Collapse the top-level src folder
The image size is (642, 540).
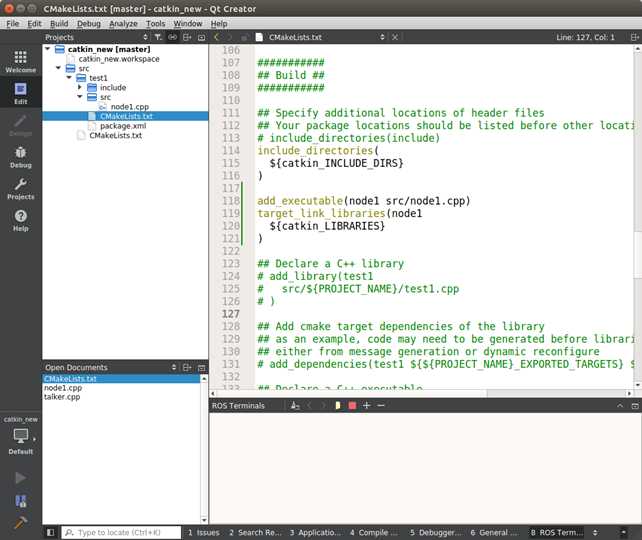[x=59, y=68]
